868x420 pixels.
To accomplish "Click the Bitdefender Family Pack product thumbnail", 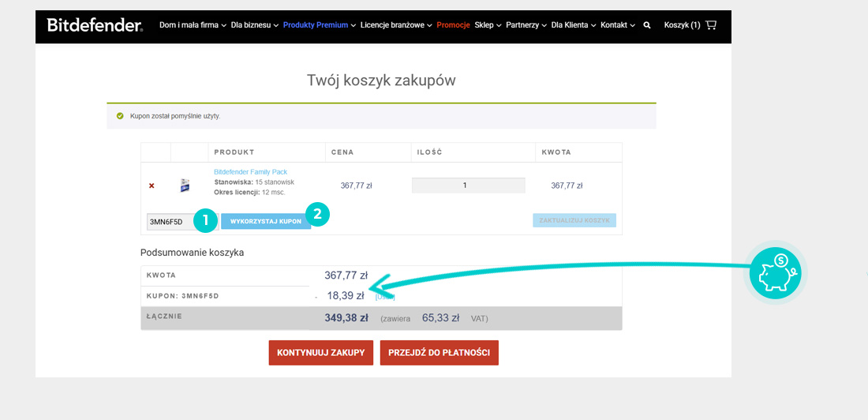I will (x=185, y=186).
